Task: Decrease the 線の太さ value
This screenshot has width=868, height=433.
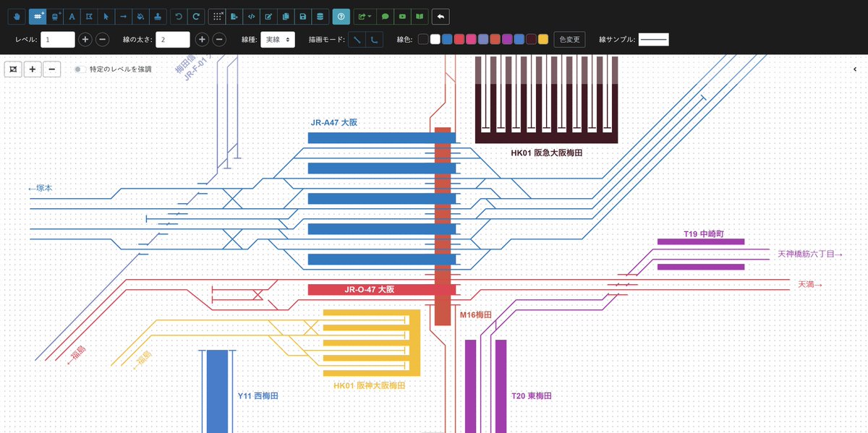Action: (219, 40)
